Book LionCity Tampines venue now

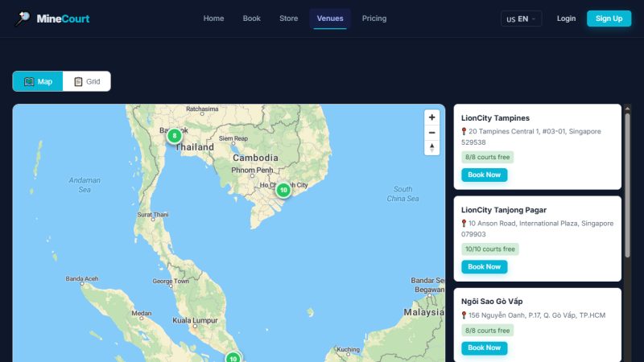485,175
